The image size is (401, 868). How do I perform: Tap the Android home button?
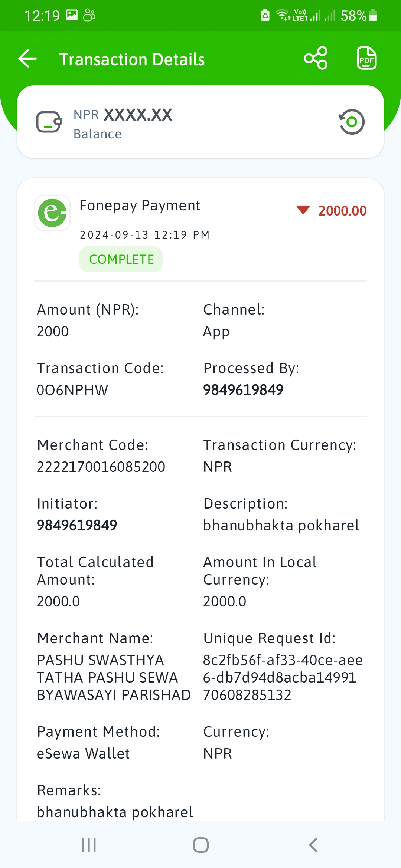coord(201,845)
